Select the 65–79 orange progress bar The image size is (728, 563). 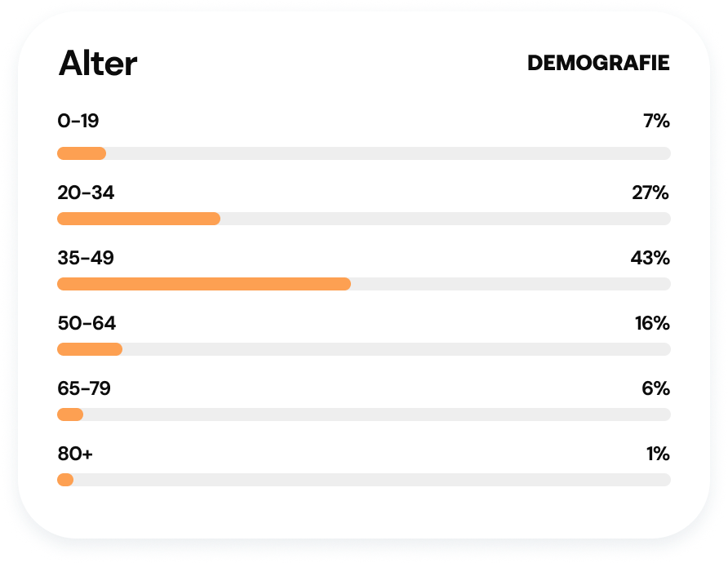(x=70, y=414)
